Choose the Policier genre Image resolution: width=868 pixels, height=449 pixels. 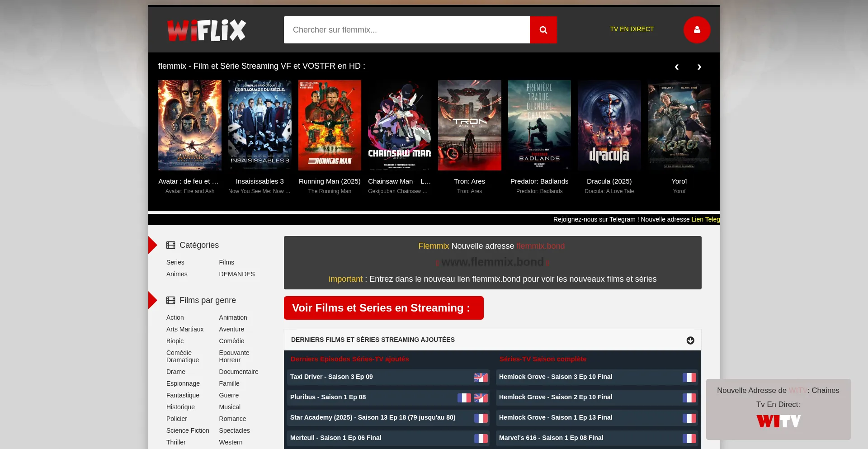coord(177,419)
